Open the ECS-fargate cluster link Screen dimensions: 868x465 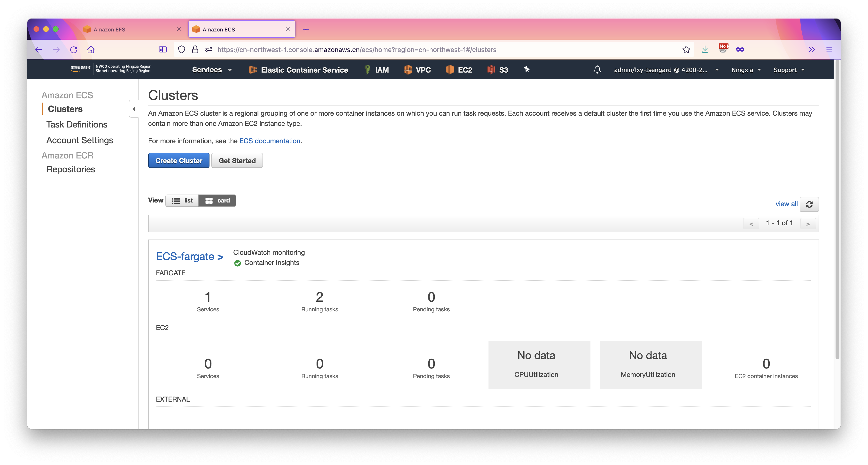[189, 257]
